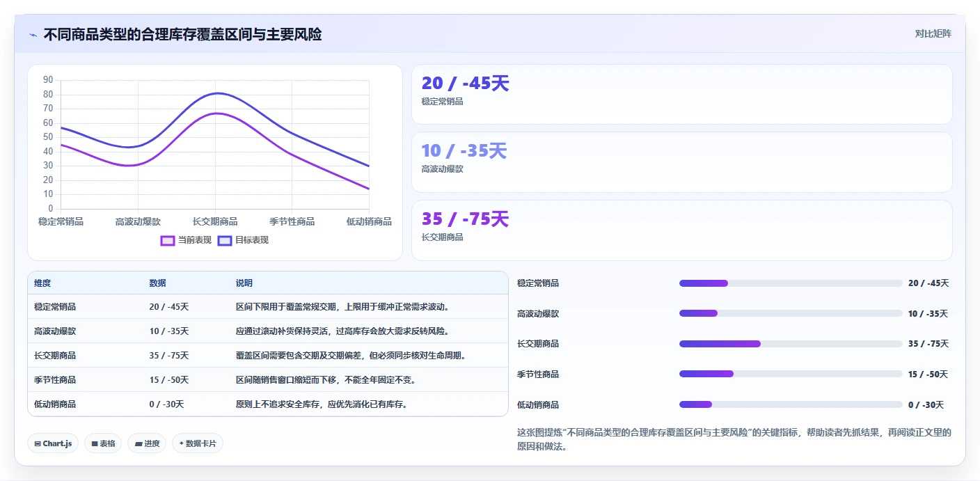
Task: Click the 说明 table column header
Action: click(x=244, y=283)
